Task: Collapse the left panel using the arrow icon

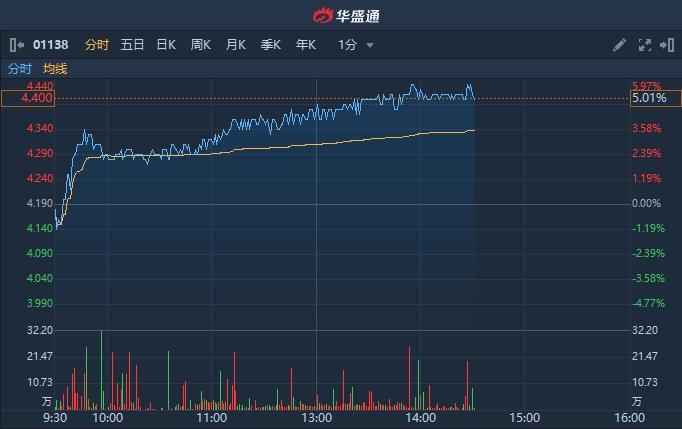Action: point(16,45)
